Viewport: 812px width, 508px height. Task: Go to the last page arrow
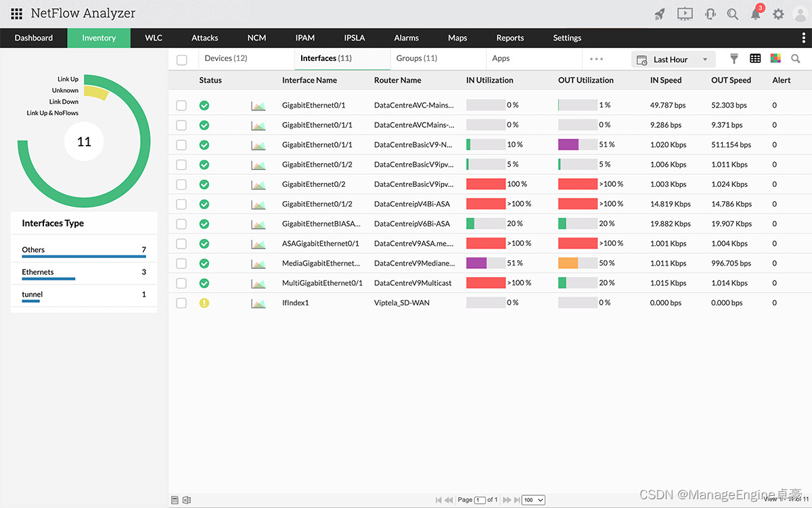[x=516, y=500]
